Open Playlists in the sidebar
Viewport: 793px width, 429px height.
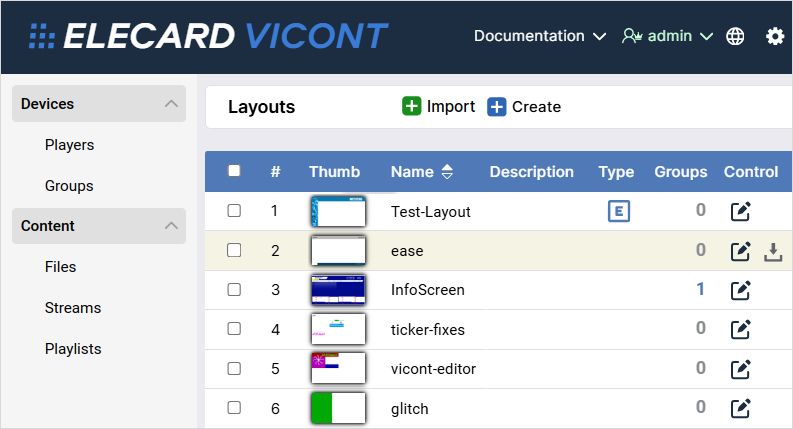point(73,349)
